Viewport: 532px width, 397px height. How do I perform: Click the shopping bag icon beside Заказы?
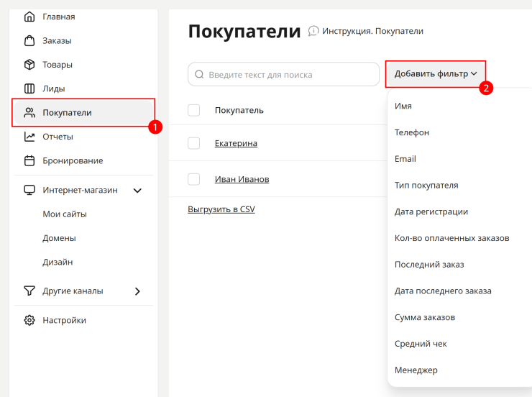coord(29,41)
